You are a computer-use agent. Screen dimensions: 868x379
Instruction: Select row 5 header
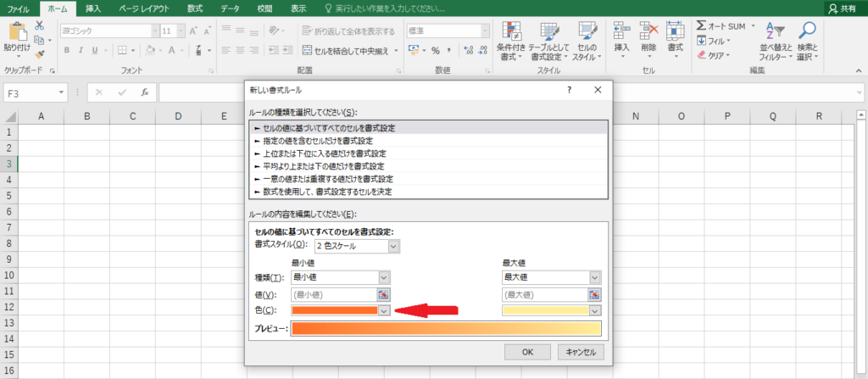pyautogui.click(x=8, y=196)
